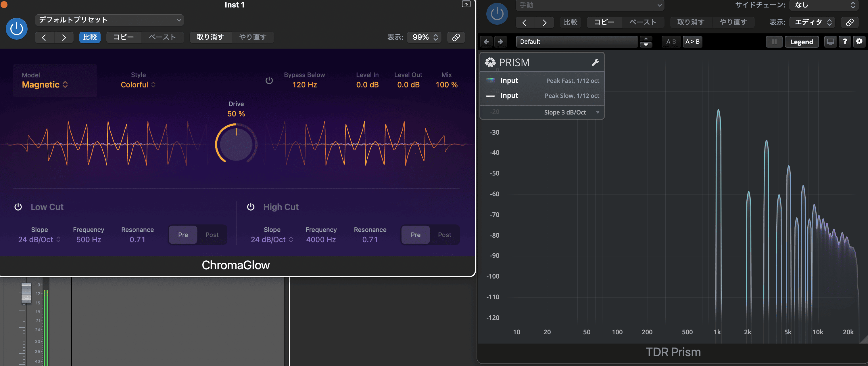
Task: Click the Level Out 0.0 dB value
Action: point(408,85)
